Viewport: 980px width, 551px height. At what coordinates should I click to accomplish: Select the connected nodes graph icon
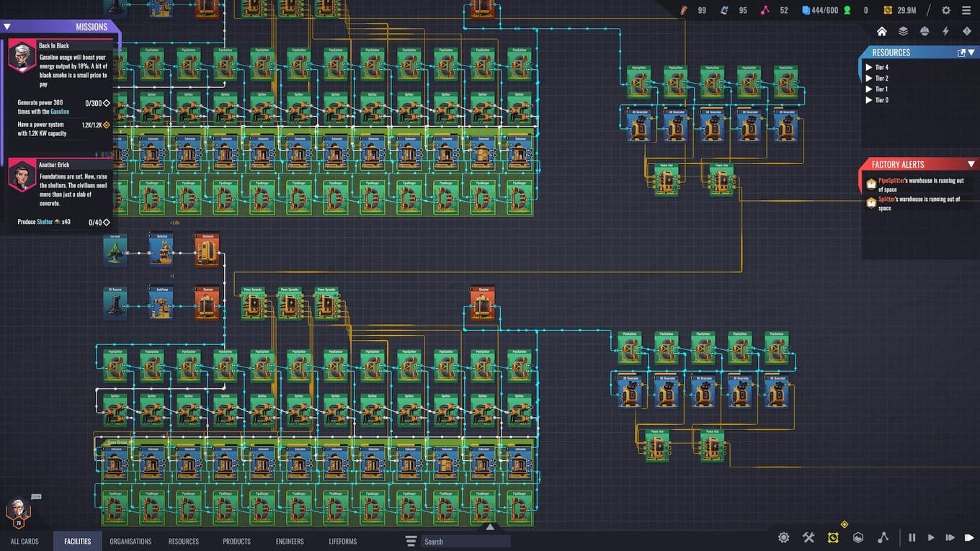(883, 537)
